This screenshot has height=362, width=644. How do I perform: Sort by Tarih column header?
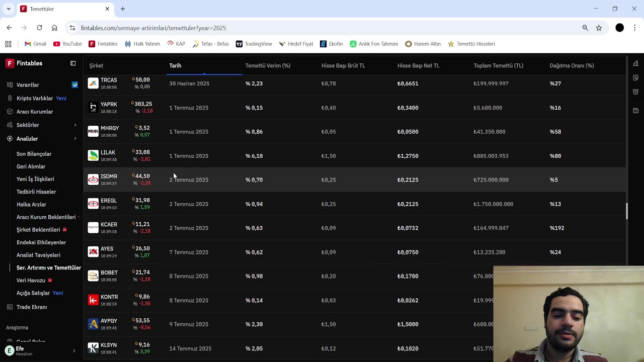(175, 65)
